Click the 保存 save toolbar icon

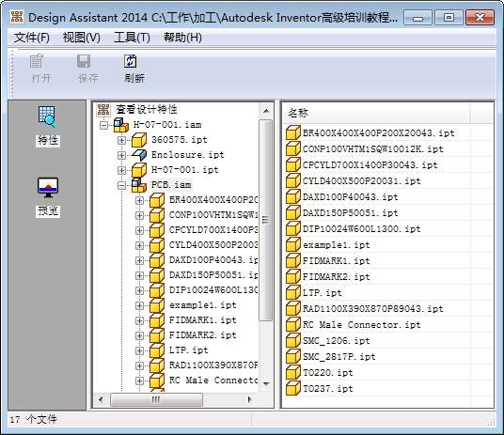(84, 61)
